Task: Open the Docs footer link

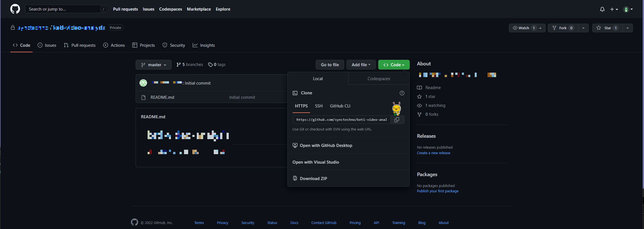Action: [x=294, y=223]
